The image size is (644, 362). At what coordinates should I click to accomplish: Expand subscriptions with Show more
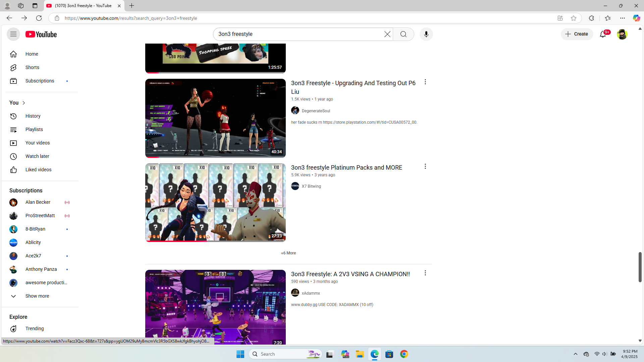40,296
